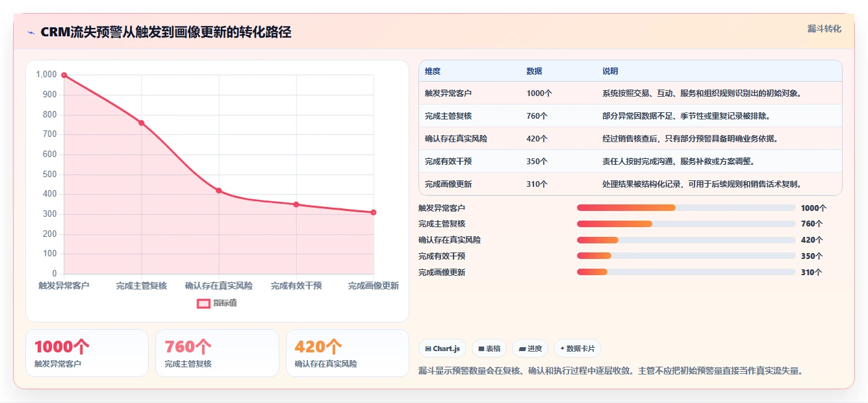Select the chart data point at 触发异常客户
The image size is (868, 403).
tap(64, 75)
